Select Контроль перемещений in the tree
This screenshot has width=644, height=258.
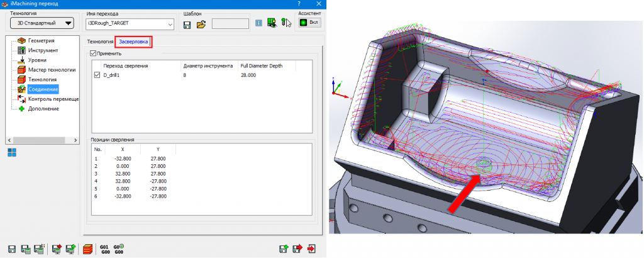53,99
